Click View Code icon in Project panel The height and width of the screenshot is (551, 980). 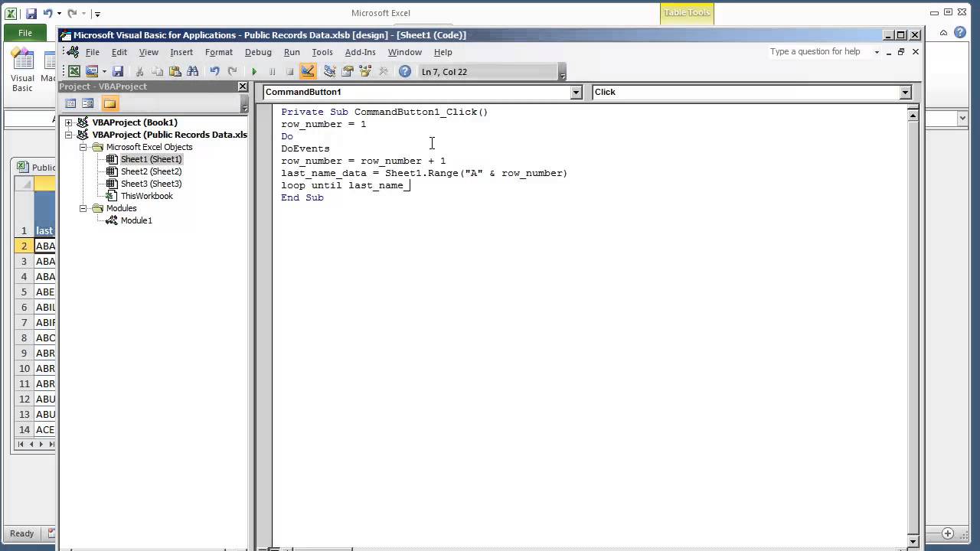click(70, 103)
